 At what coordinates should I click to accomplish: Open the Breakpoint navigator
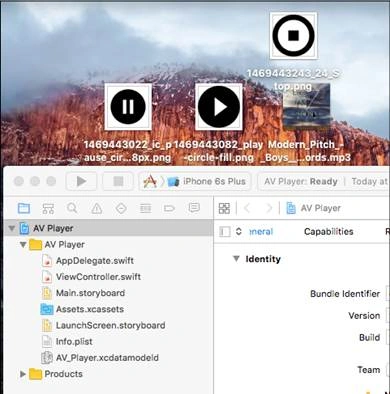(169, 209)
